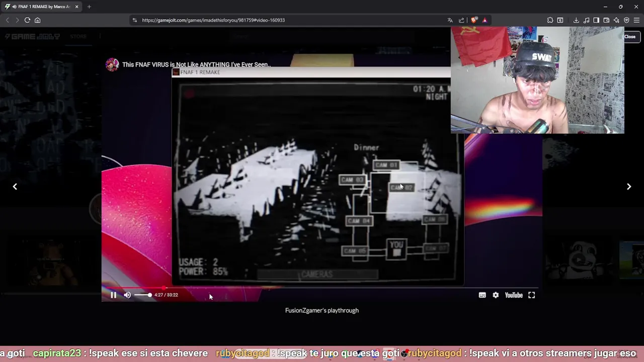Navigate forward in browser history
The width and height of the screenshot is (644, 362).
pyautogui.click(x=17, y=20)
